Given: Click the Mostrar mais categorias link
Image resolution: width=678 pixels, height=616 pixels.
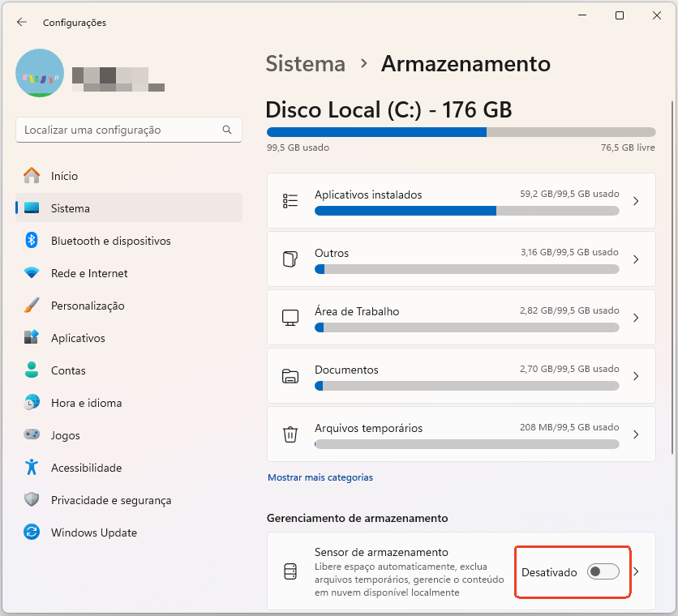Looking at the screenshot, I should click(x=320, y=477).
